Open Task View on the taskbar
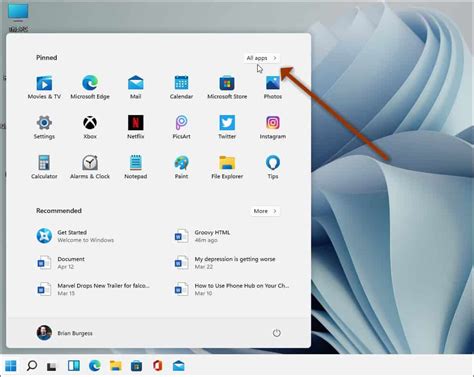The width and height of the screenshot is (474, 377). (x=52, y=366)
